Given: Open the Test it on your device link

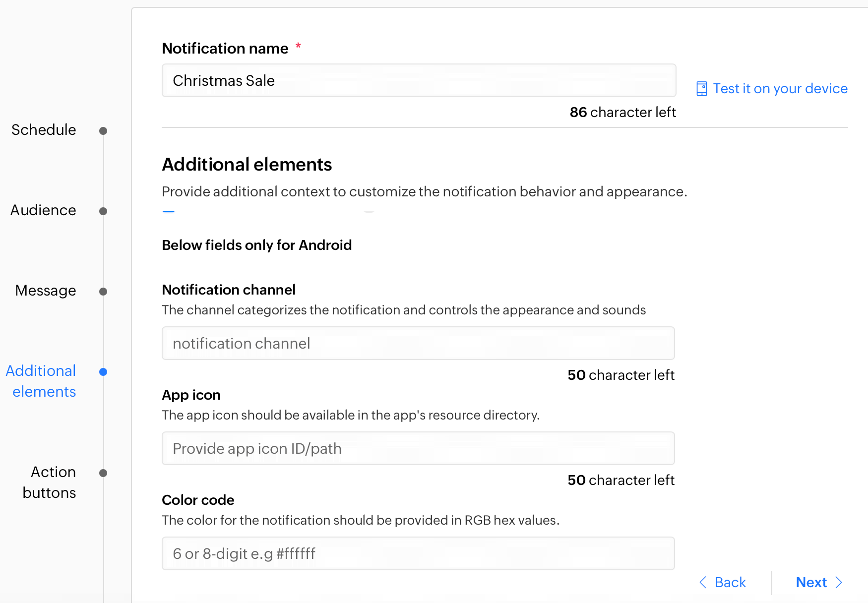Looking at the screenshot, I should coord(780,89).
